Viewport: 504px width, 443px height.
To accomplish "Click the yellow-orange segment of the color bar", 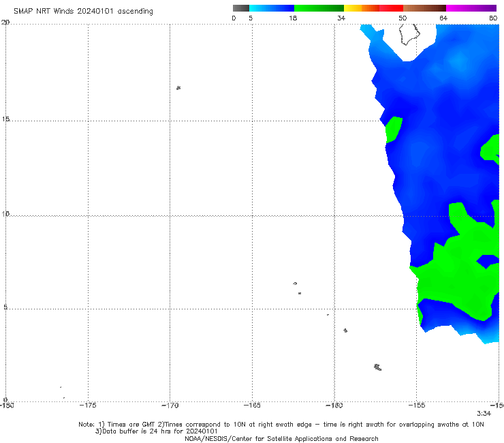I will [362, 8].
